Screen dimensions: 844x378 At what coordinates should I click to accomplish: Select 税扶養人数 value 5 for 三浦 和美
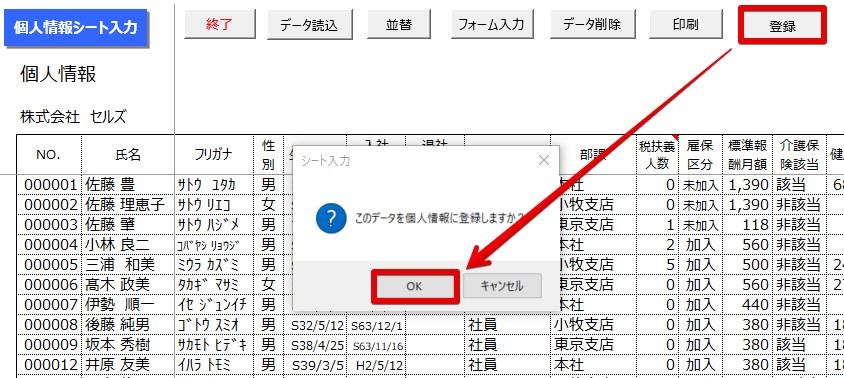657,264
